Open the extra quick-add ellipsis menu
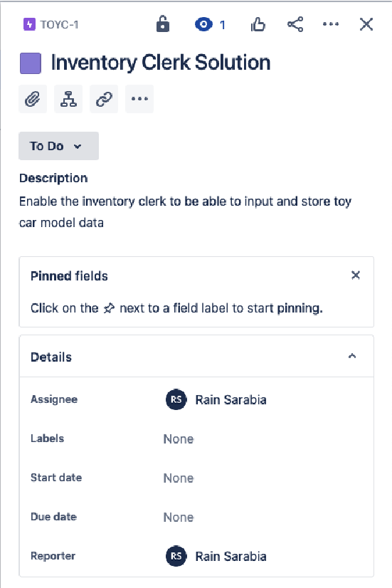The width and height of the screenshot is (392, 588). click(x=139, y=99)
